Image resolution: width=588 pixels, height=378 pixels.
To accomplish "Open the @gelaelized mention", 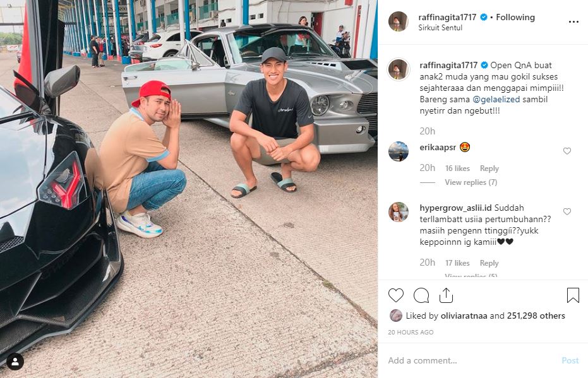I will (496, 99).
